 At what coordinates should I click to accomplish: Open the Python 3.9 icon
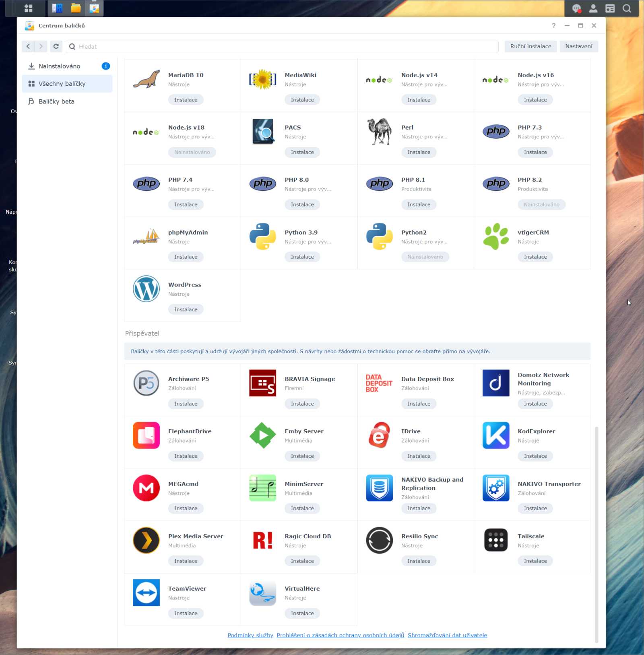tap(262, 237)
